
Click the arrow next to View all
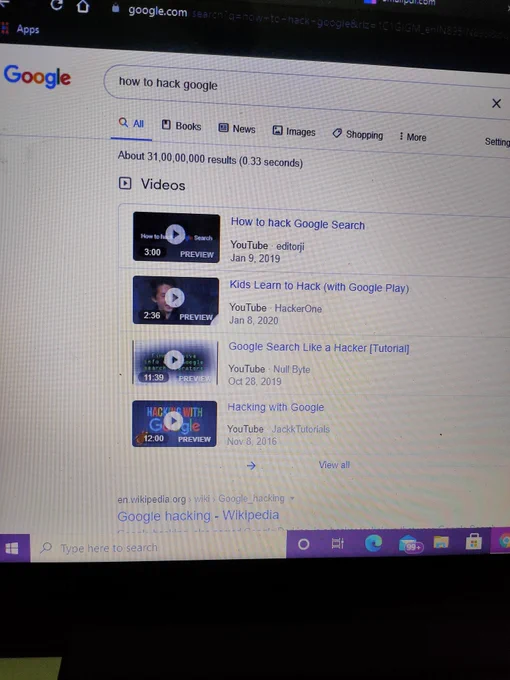(x=251, y=466)
